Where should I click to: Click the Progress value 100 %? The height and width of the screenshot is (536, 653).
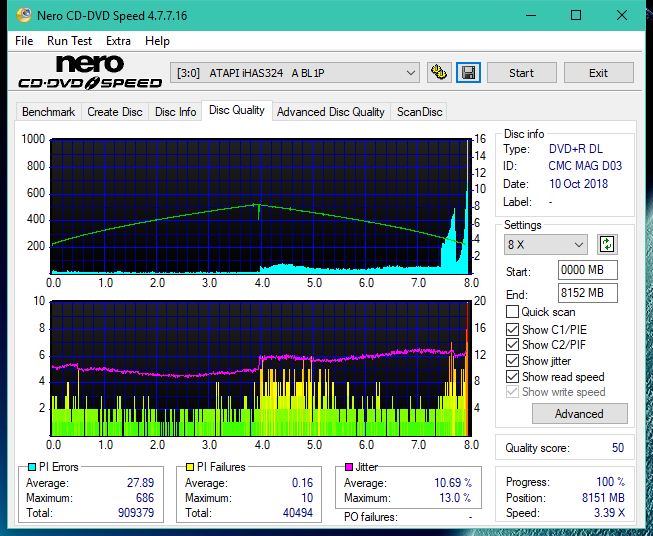pyautogui.click(x=610, y=482)
